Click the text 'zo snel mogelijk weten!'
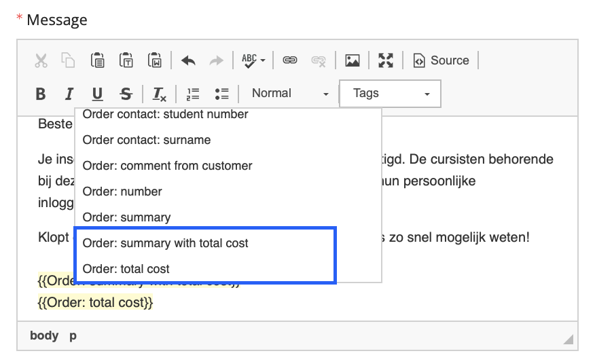The height and width of the screenshot is (364, 595). [x=458, y=238]
